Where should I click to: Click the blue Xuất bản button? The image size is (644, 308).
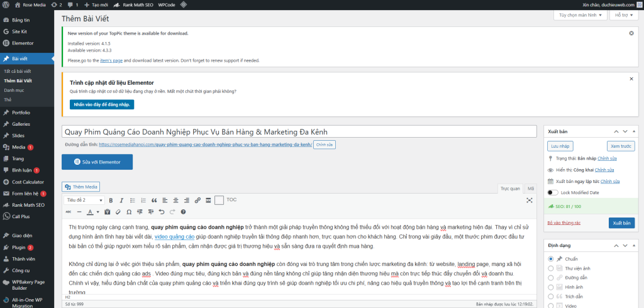[621, 223]
